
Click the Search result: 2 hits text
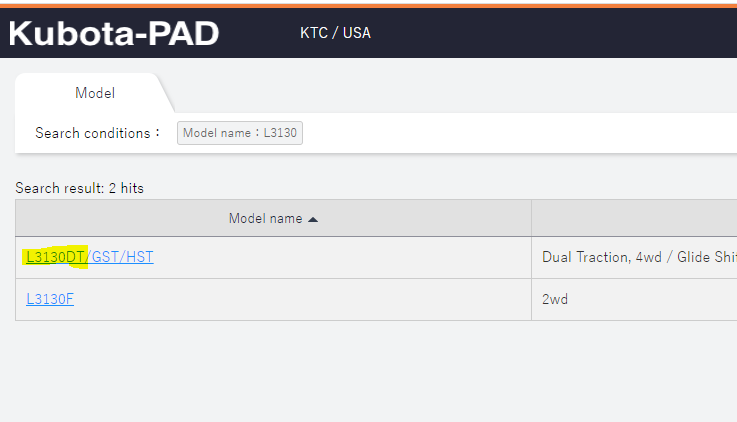80,188
